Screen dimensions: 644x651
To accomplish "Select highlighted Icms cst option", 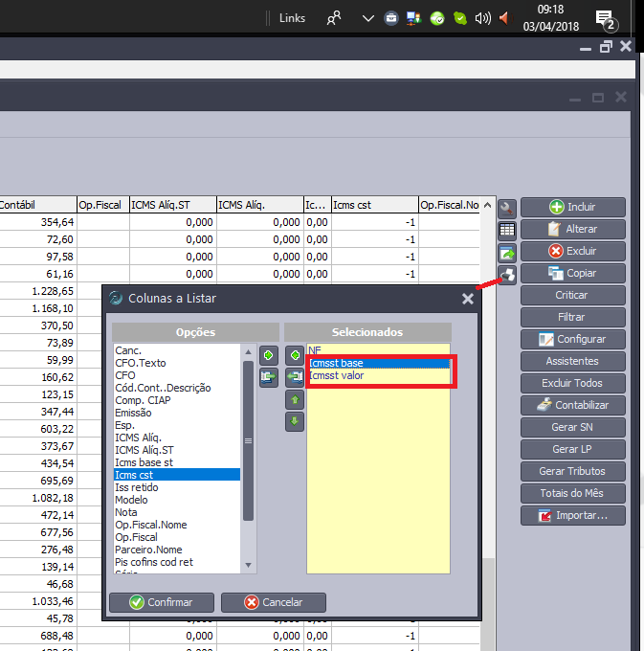I will [177, 475].
